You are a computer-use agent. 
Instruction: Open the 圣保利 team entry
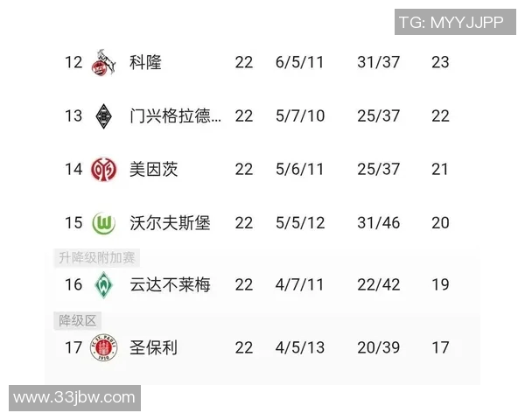click(x=153, y=348)
